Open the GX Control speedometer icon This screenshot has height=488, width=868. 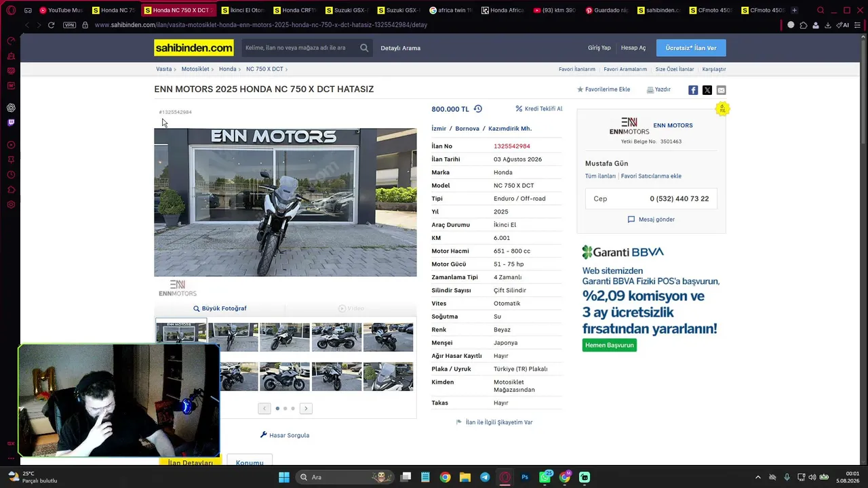pyautogui.click(x=11, y=41)
